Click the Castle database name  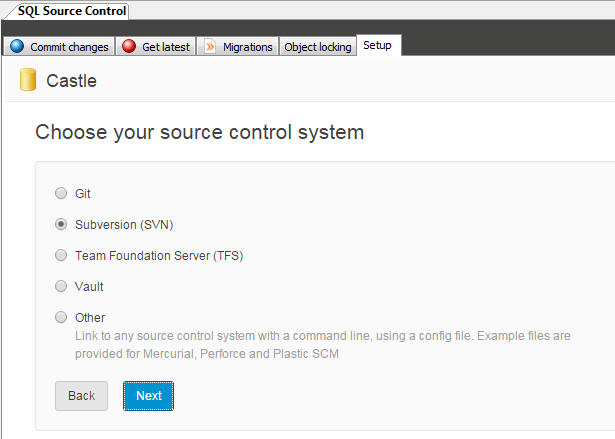(x=72, y=81)
